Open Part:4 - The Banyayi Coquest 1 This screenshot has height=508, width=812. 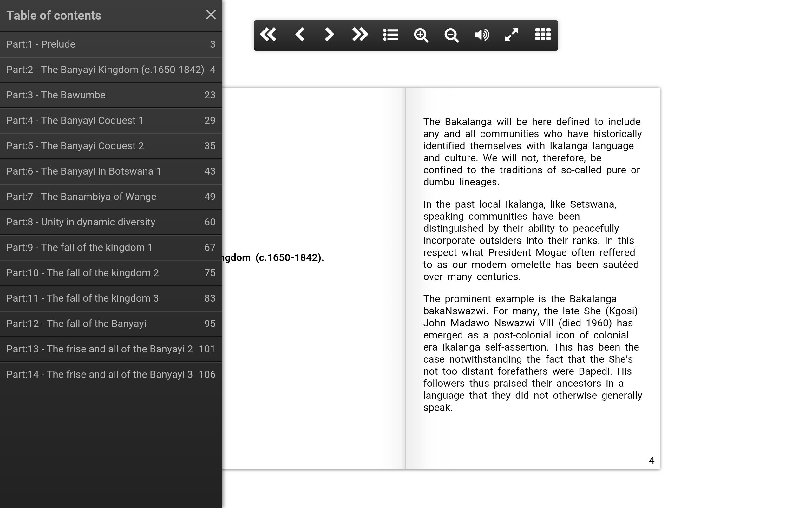pyautogui.click(x=111, y=121)
